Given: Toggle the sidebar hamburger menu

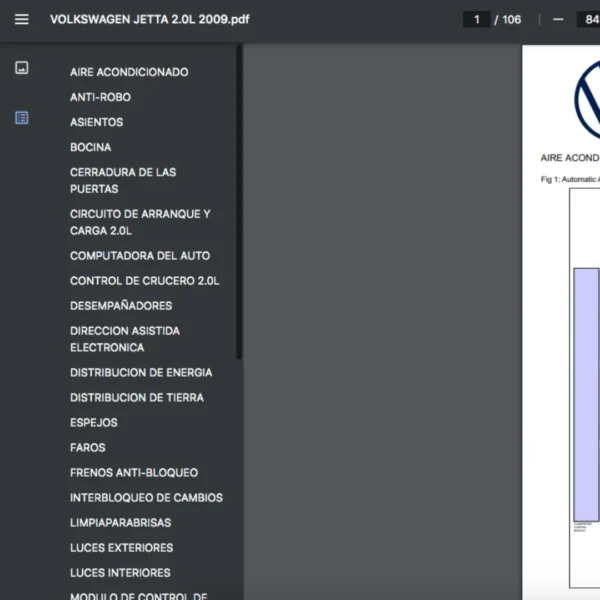Looking at the screenshot, I should tap(22, 19).
